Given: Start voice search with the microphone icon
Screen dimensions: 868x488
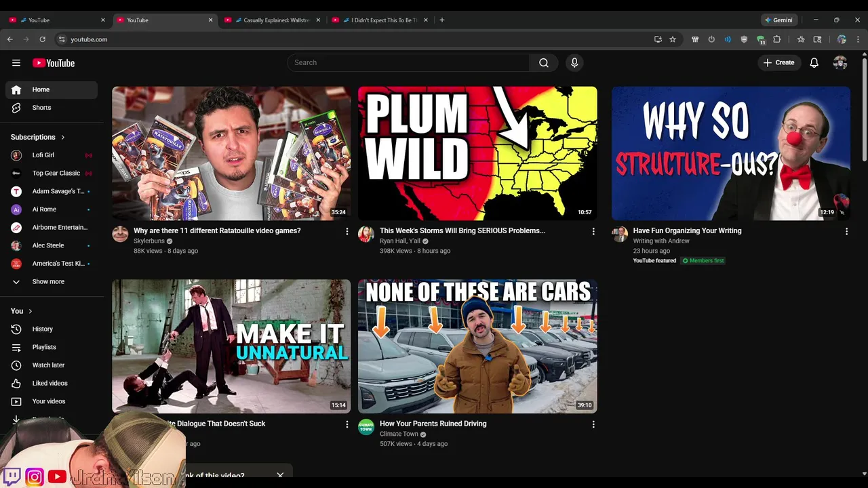Looking at the screenshot, I should [574, 63].
